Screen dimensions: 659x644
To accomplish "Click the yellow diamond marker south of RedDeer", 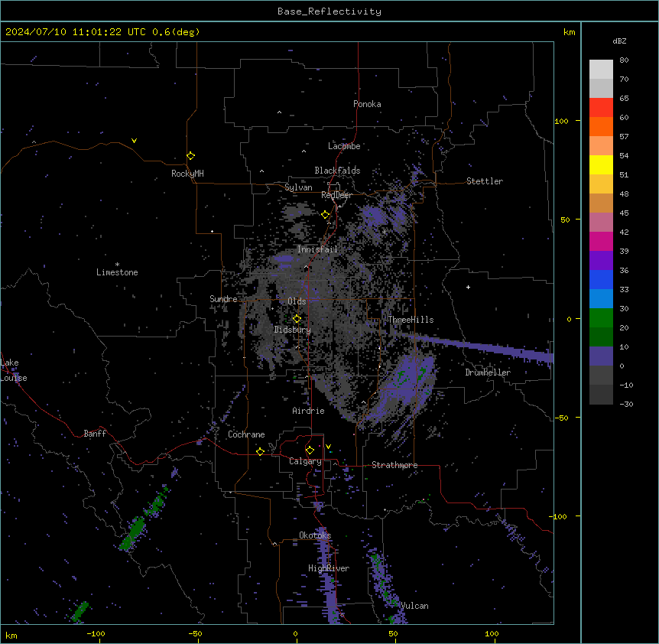I will click(x=326, y=215).
